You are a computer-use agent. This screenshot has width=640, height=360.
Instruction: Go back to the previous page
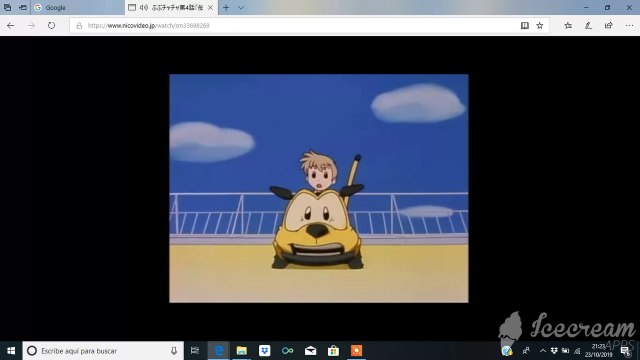coord(11,25)
